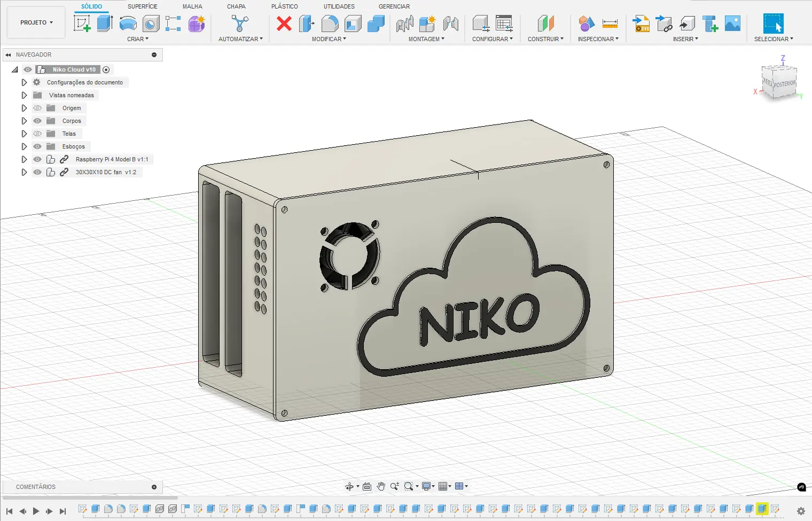Screen dimensions: 812x521
Task: Open the CHAPA tab
Action: 236,6
